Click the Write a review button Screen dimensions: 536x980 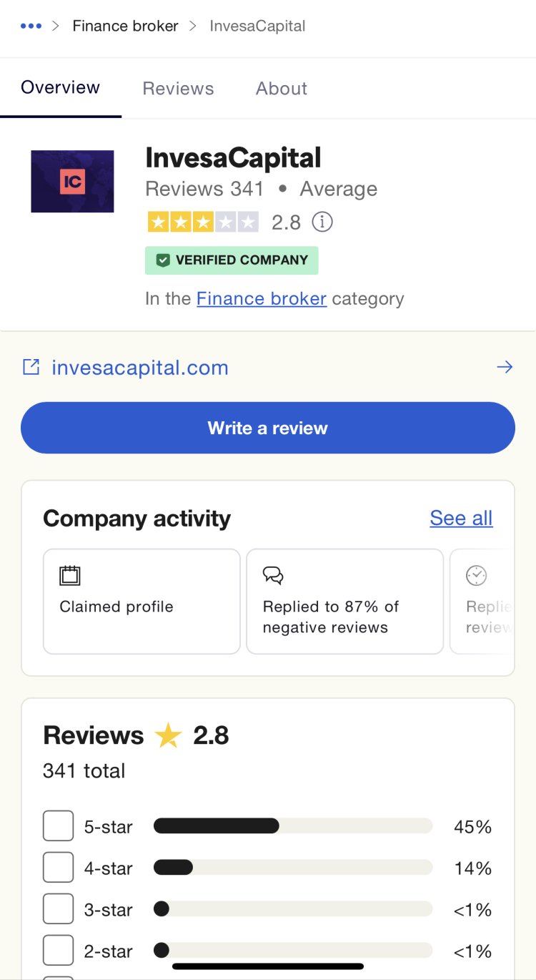click(x=267, y=427)
